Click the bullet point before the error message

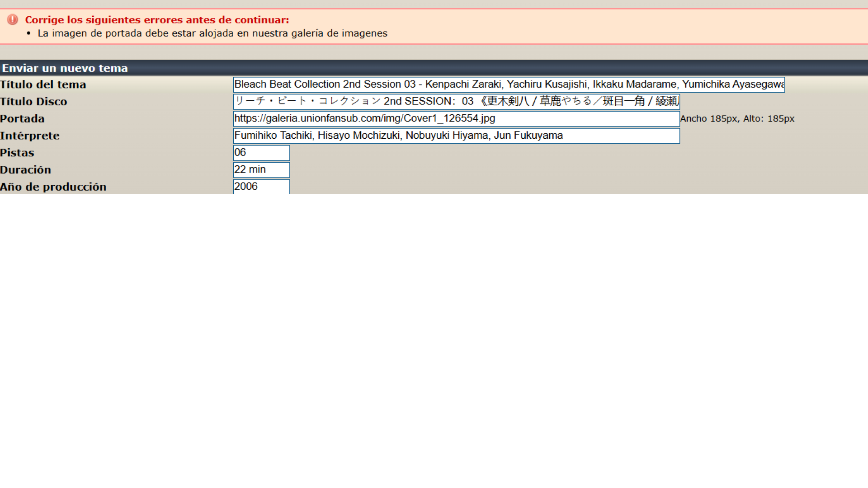(x=29, y=33)
